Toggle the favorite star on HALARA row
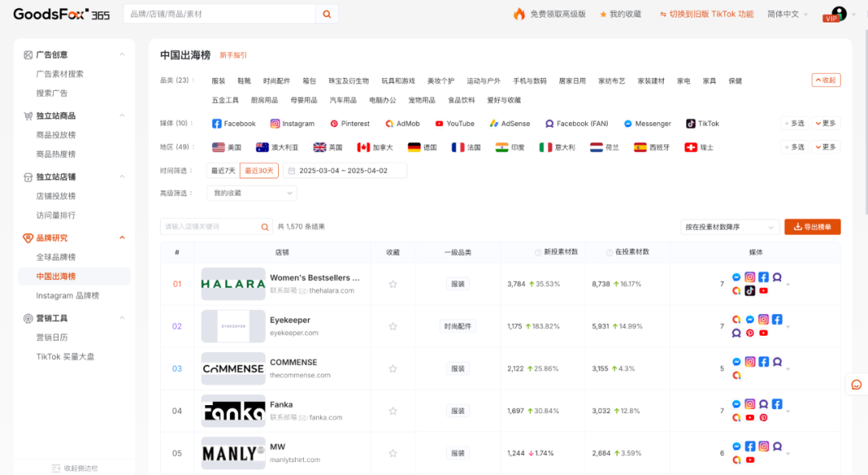Screen dimensions: 868x475 tap(392, 281)
